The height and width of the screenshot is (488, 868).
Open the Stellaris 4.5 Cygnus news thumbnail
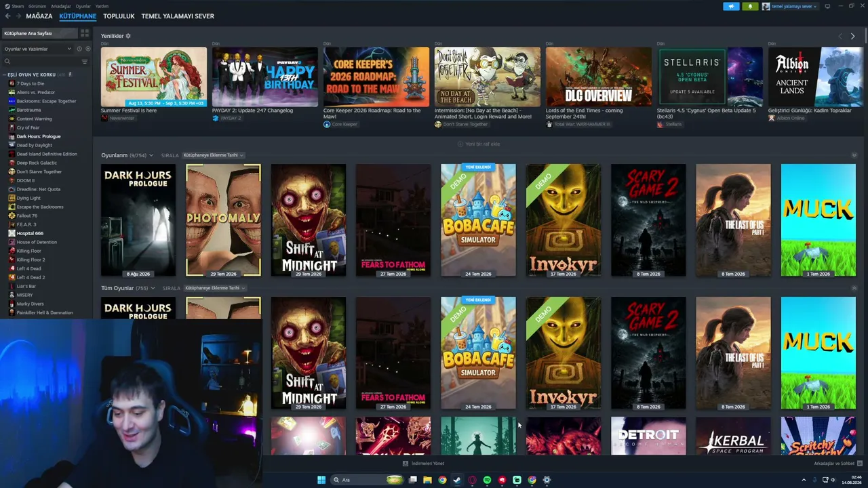click(x=710, y=77)
